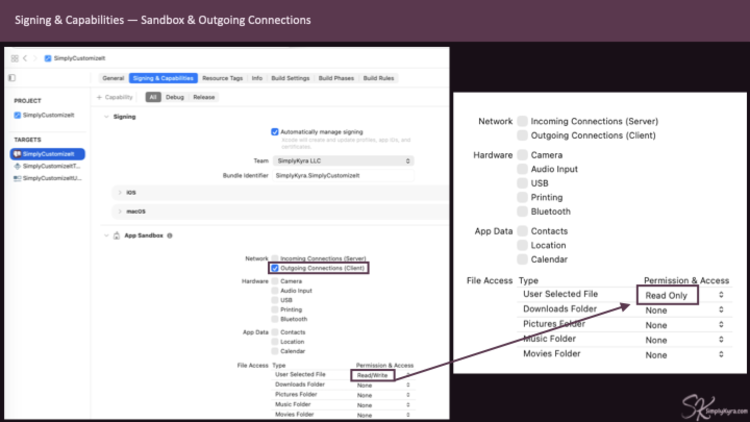Collapse the Signing section
This screenshot has height=422, width=750.
(106, 117)
